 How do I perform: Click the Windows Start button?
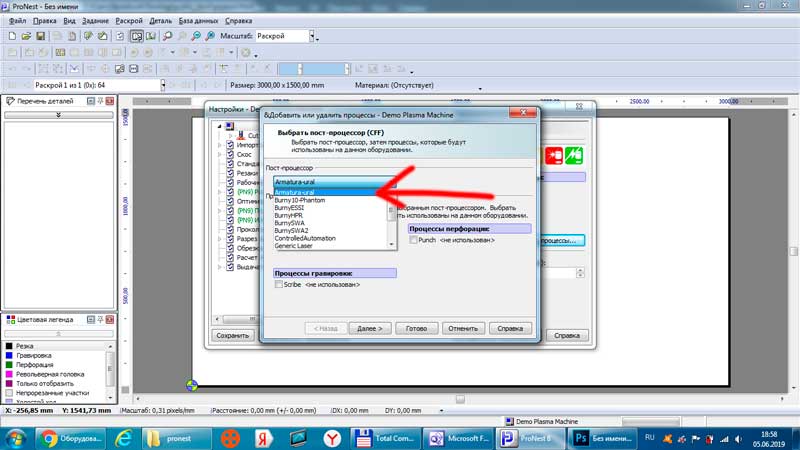pos(16,439)
